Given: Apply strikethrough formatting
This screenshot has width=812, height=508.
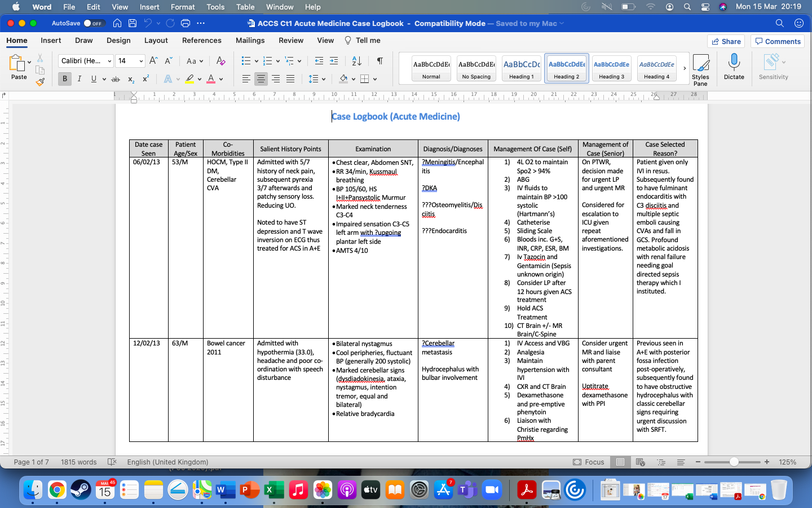Looking at the screenshot, I should click(116, 79).
